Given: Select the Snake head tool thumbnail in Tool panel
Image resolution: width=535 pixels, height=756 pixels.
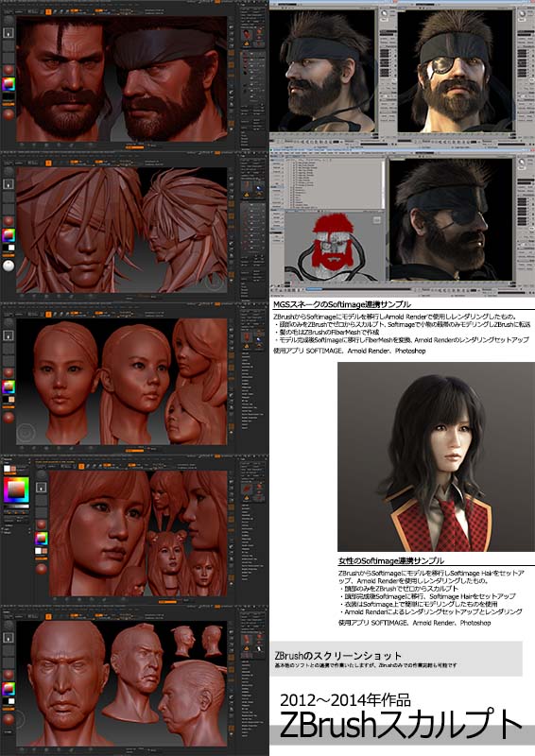Looking at the screenshot, I should pos(247,33).
